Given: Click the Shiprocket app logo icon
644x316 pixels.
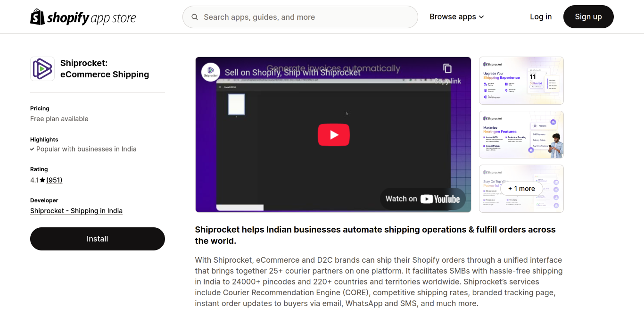Looking at the screenshot, I should 42,69.
